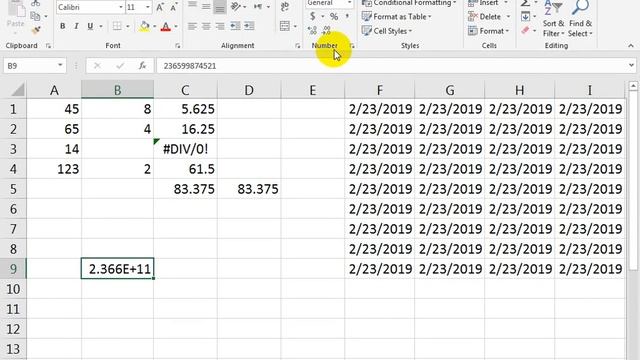This screenshot has height=360, width=640.
Task: Click the Fill down icon
Action: click(x=525, y=17)
